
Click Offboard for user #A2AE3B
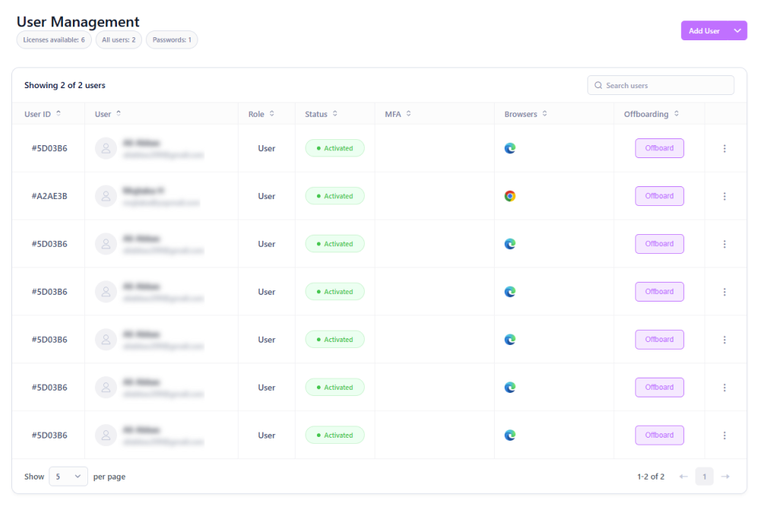coord(659,196)
